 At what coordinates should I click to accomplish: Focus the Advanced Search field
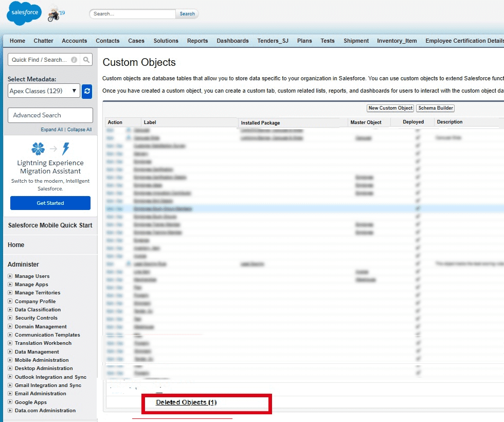click(50, 115)
